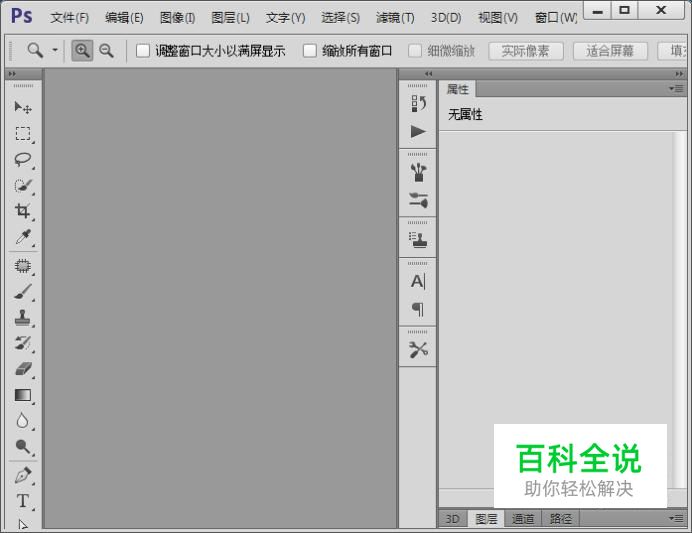
Task: Select the Horizontal Type tool
Action: pos(23,501)
